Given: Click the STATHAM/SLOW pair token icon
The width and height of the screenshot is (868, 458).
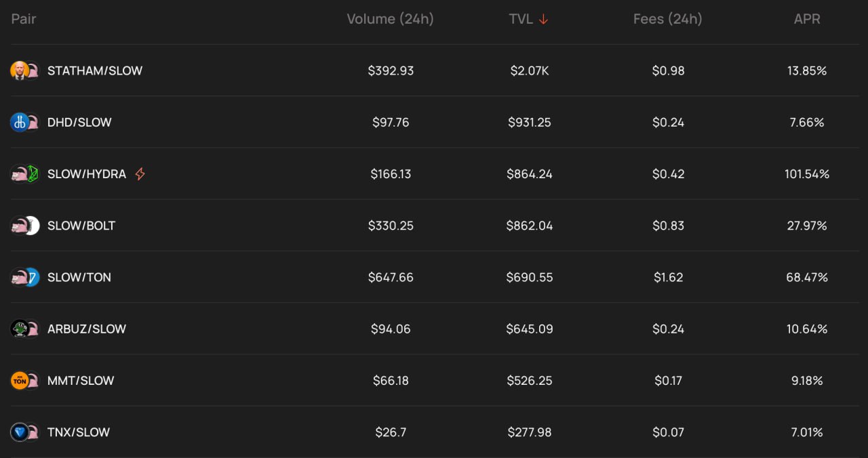Looking at the screenshot, I should coord(25,70).
